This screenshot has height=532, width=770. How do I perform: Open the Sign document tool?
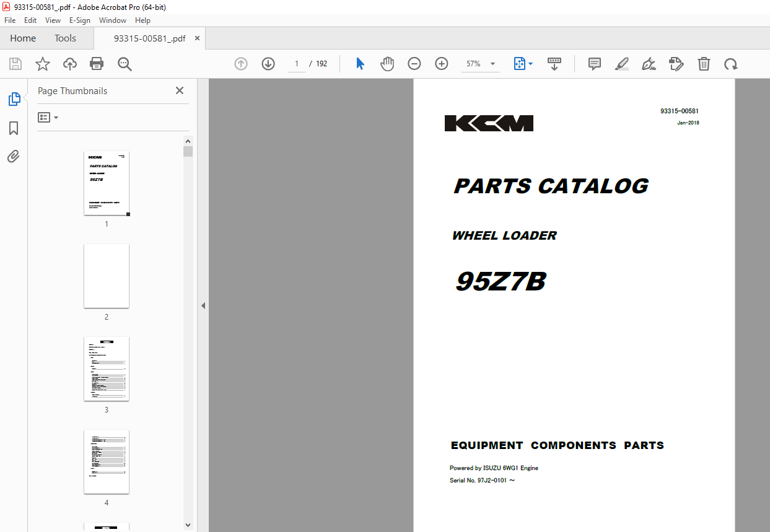pyautogui.click(x=649, y=64)
